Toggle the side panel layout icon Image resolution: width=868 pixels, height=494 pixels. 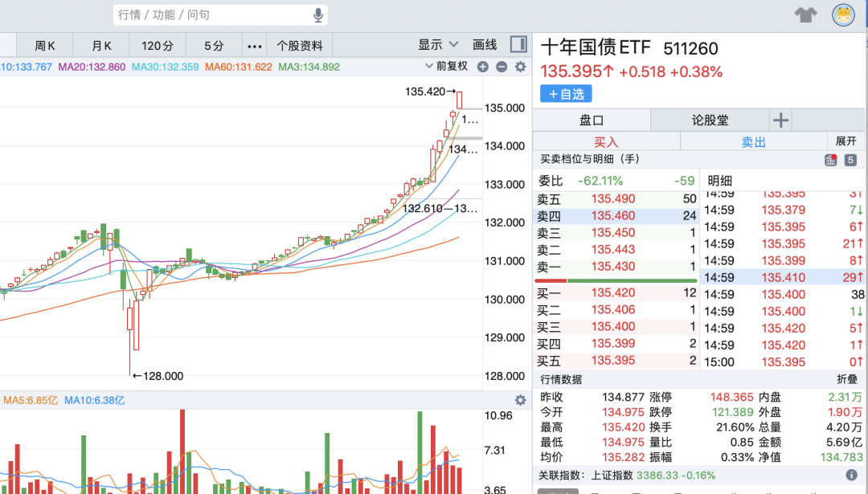(518, 44)
